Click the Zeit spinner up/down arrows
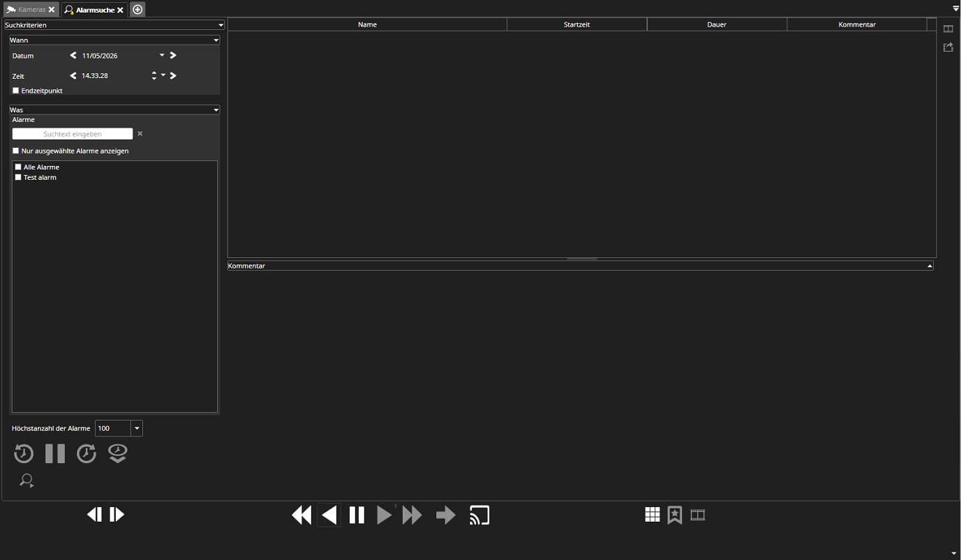Image resolution: width=961 pixels, height=560 pixels. [154, 75]
